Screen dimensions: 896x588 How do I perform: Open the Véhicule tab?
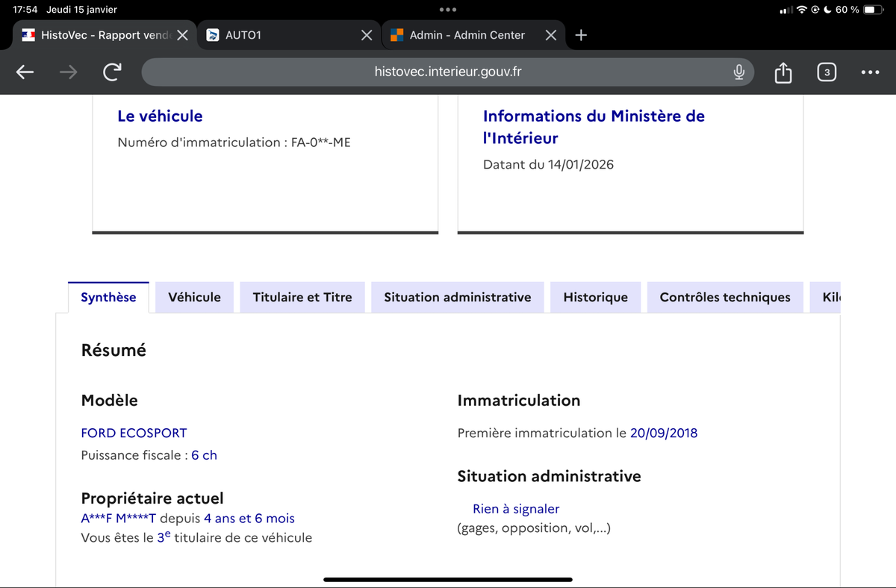tap(194, 297)
